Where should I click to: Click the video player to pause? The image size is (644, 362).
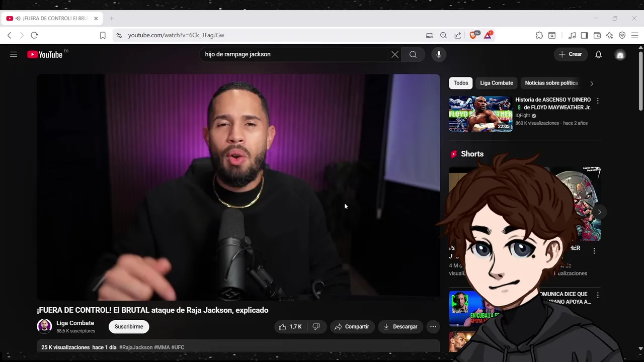(238, 188)
